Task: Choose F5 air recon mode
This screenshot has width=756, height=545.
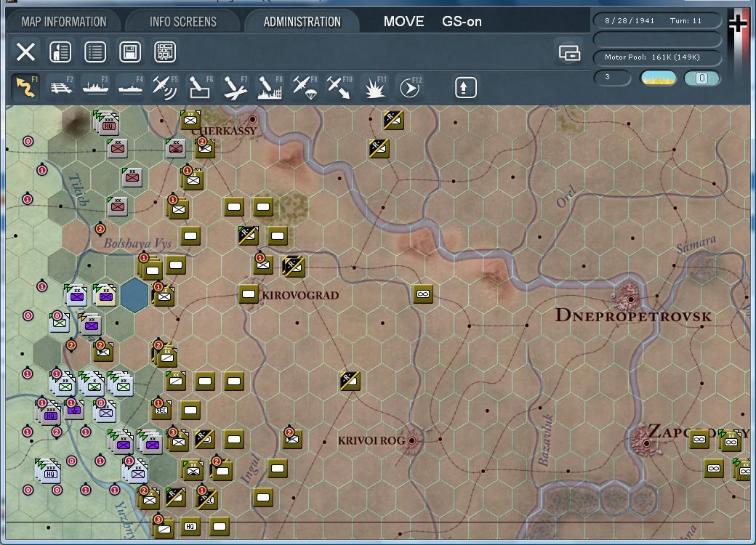Action: 165,87
